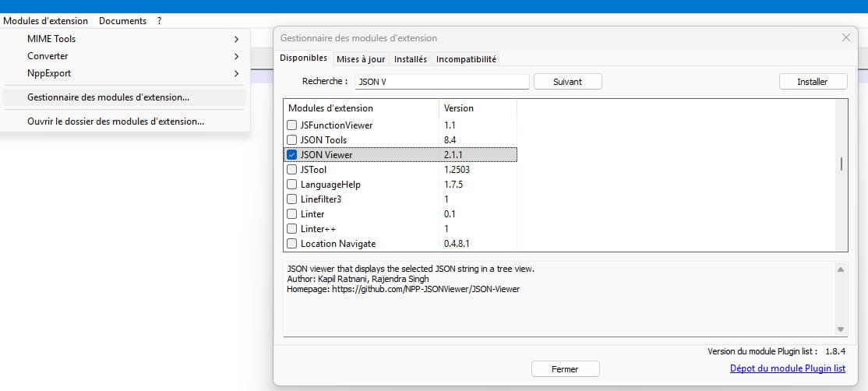Open the Dépot du module Plugin list link
Screen dimensions: 868x391
(788, 368)
